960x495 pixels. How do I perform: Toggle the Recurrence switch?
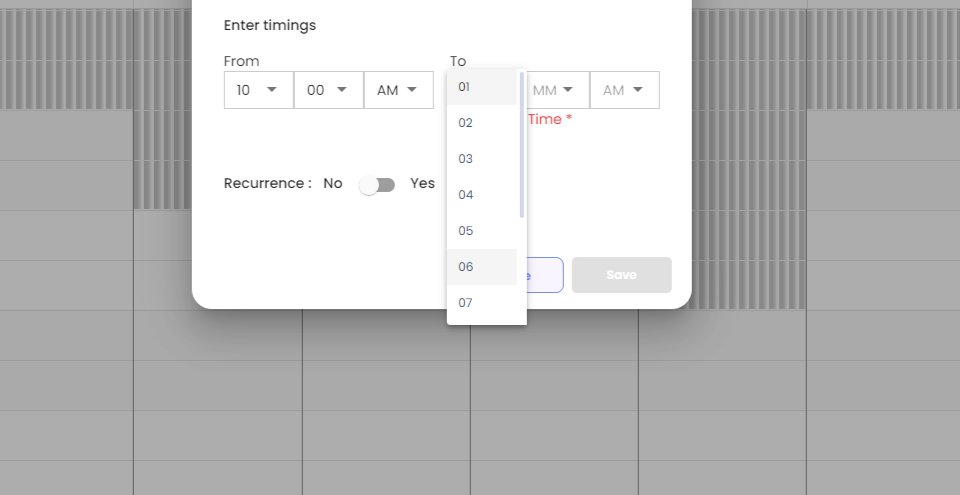tap(377, 184)
